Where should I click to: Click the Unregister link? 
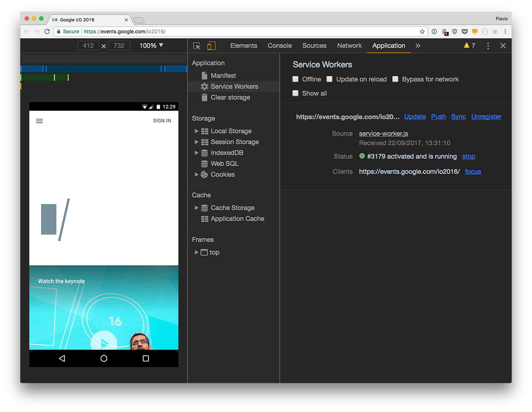click(x=486, y=117)
